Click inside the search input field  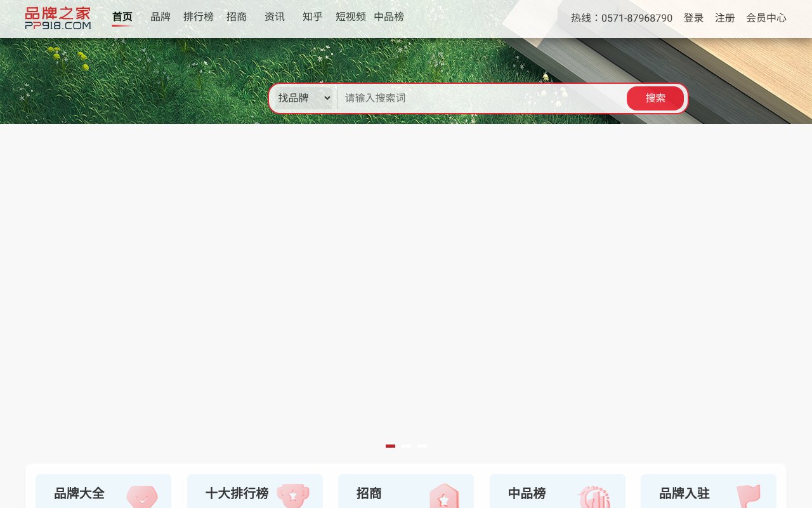click(x=476, y=98)
